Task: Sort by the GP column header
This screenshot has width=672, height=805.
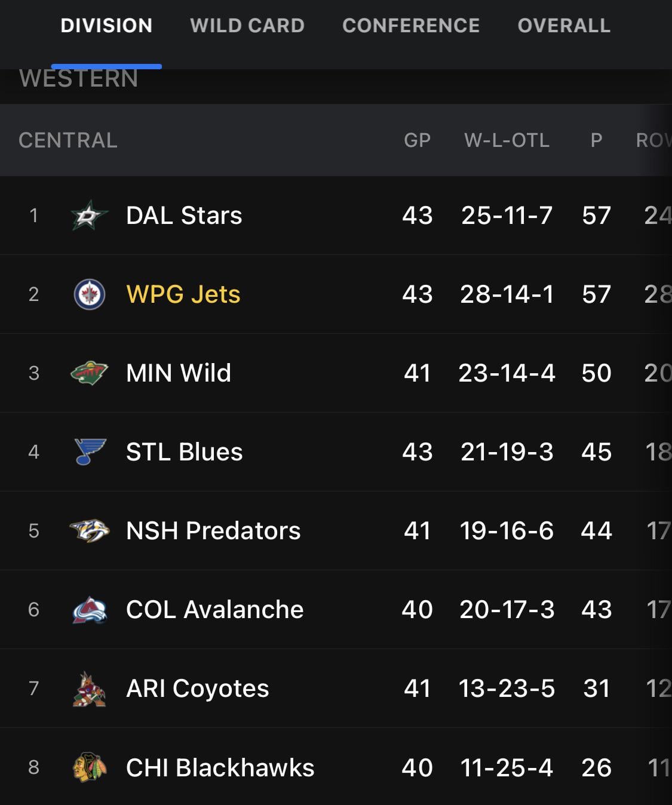Action: click(x=417, y=140)
